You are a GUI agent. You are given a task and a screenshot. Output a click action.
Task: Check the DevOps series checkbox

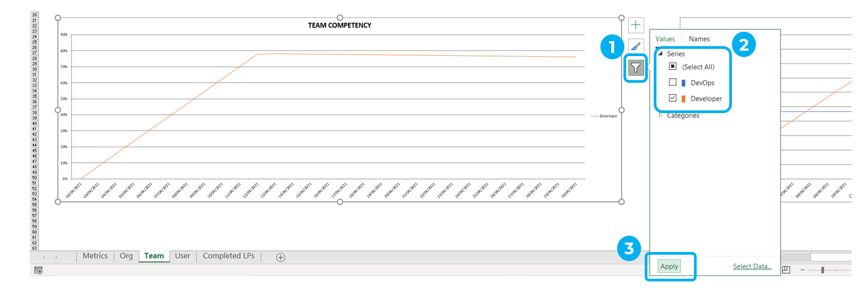(x=673, y=82)
